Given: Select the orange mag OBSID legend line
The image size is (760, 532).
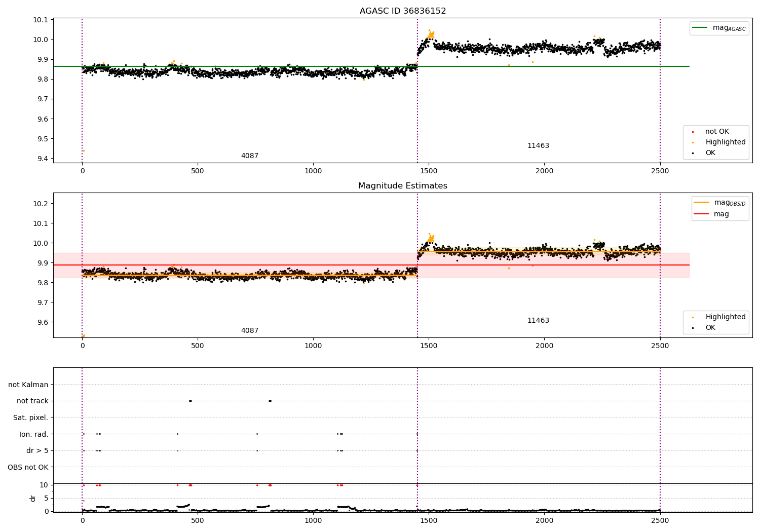Looking at the screenshot, I should [701, 203].
